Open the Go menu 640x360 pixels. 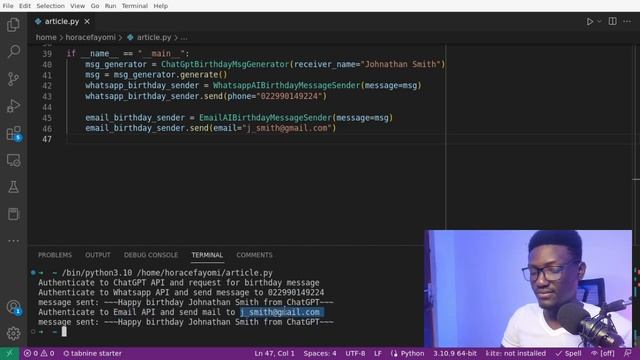point(95,6)
